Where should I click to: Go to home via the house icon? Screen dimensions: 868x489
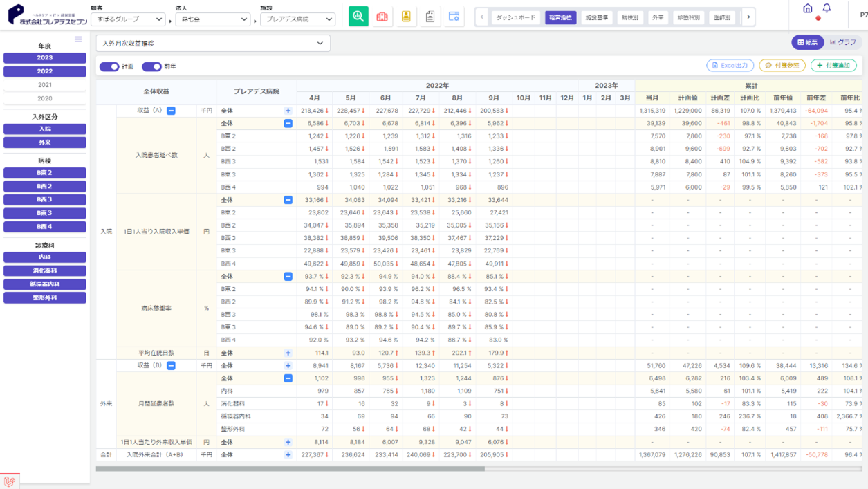[807, 8]
